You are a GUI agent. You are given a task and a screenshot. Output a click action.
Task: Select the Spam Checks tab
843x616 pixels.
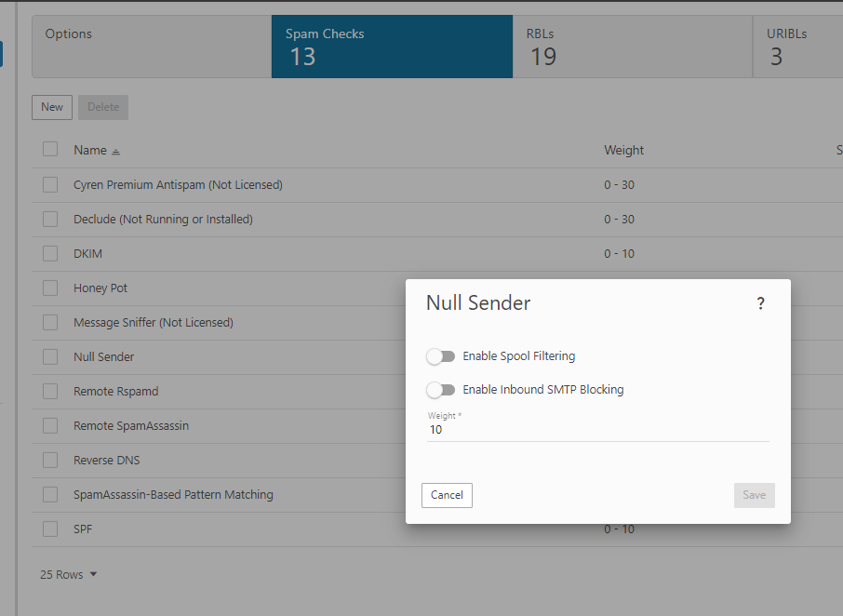tap(392, 46)
